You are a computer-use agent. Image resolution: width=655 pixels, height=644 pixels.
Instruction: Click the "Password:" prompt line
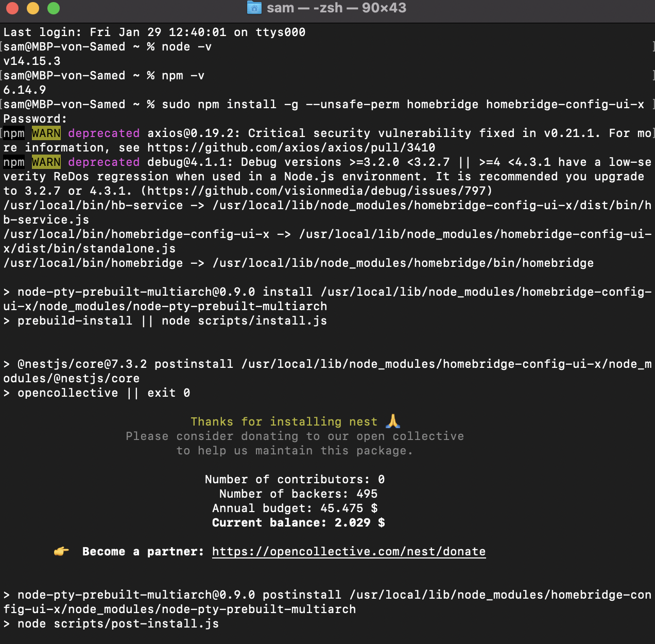coord(35,118)
